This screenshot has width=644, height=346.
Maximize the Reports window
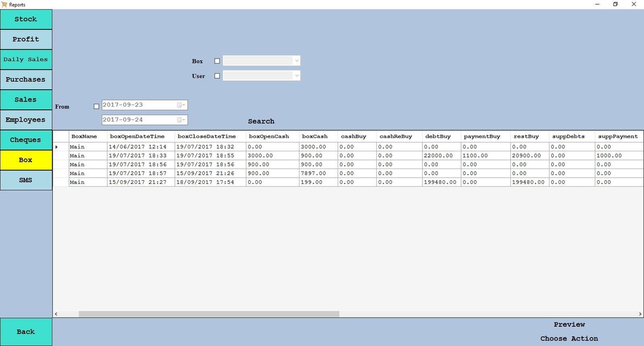pyautogui.click(x=616, y=4)
